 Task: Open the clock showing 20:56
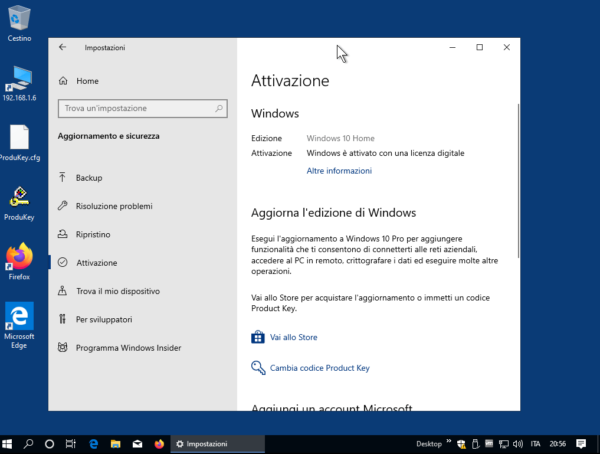558,444
